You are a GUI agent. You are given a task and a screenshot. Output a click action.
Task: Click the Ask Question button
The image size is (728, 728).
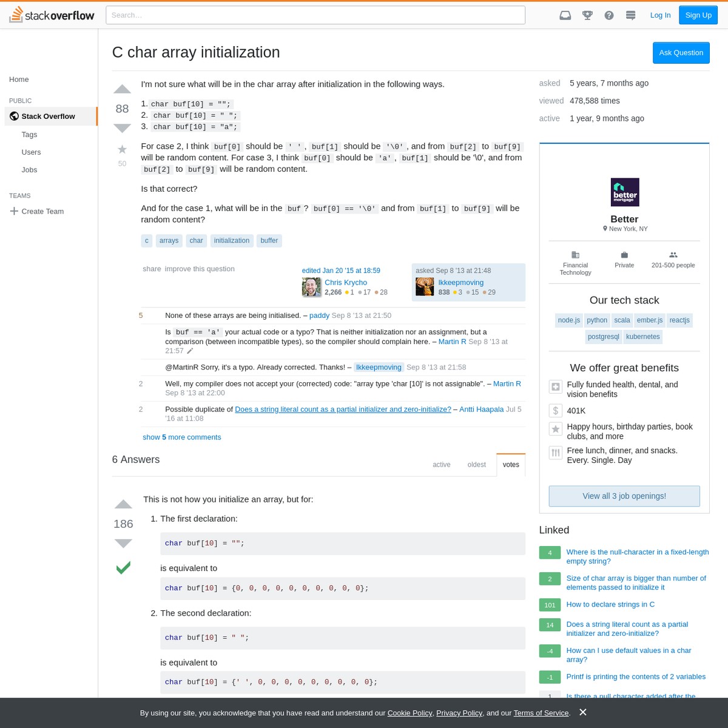click(x=681, y=53)
